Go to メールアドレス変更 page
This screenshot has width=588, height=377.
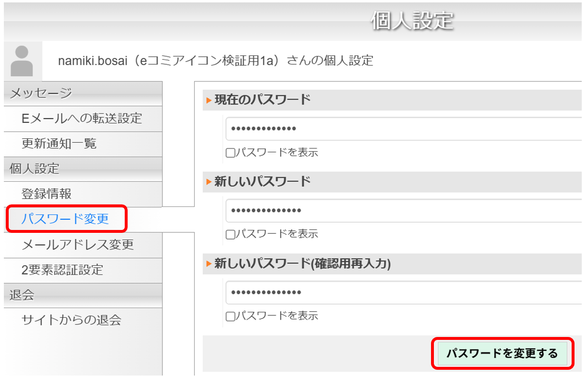click(x=78, y=245)
